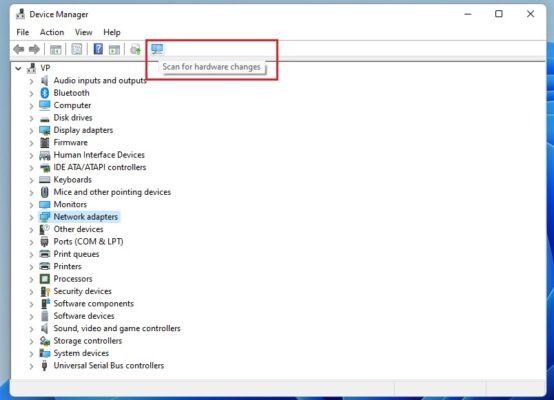Screen dimensions: 554x400
Task: Select the Other devices label
Action: [78, 229]
